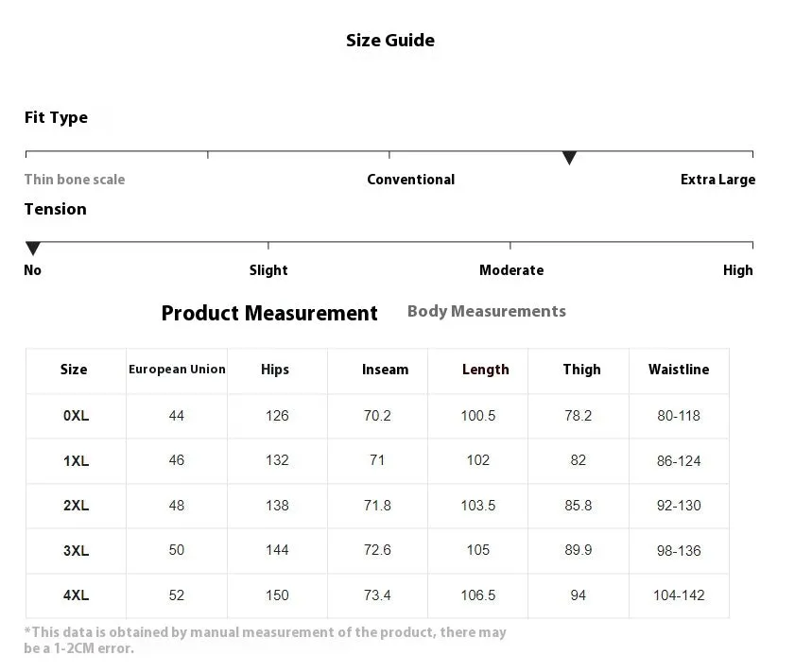795x672 pixels.
Task: Select the 1XL size row label
Action: click(x=76, y=460)
